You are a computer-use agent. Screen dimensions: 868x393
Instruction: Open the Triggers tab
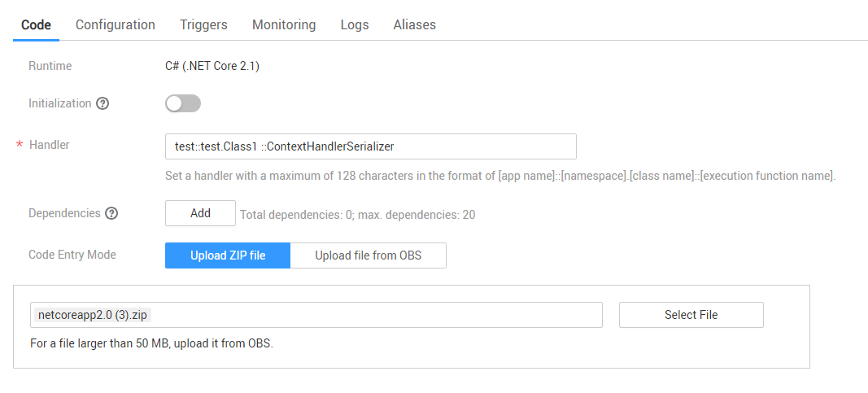203,24
